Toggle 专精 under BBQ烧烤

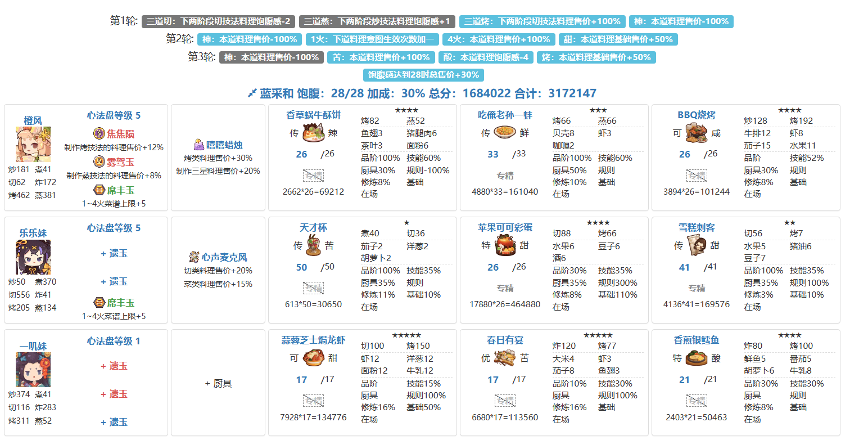[x=697, y=176]
